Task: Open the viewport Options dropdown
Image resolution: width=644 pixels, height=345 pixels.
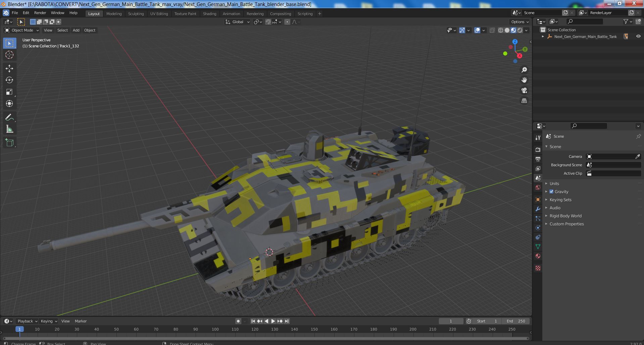Action: click(x=520, y=22)
